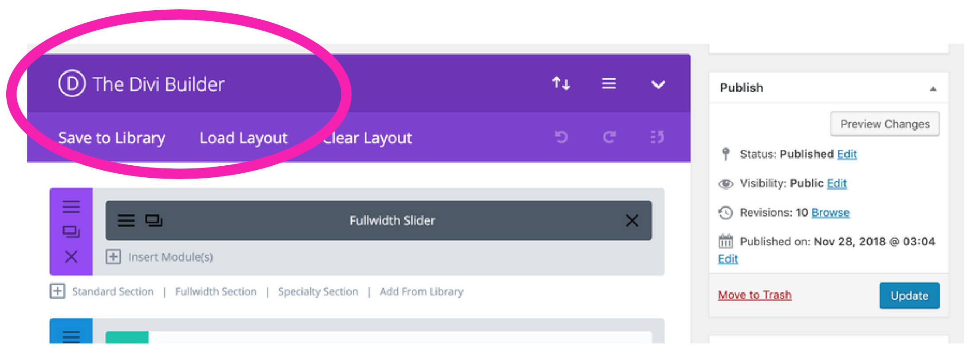Select Load Layout
This screenshot has width=980, height=351.
244,138
